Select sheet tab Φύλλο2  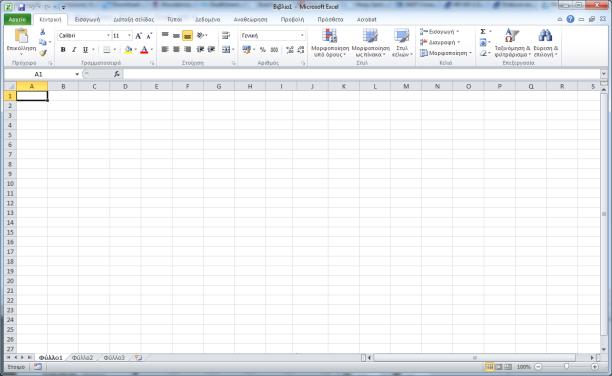coord(83,358)
